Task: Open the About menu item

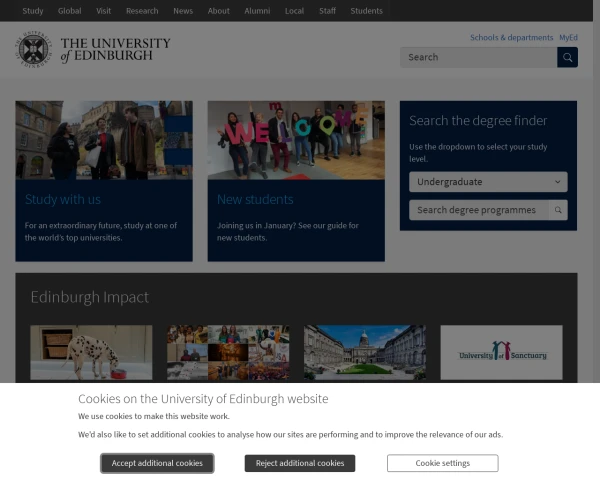Action: pos(219,11)
